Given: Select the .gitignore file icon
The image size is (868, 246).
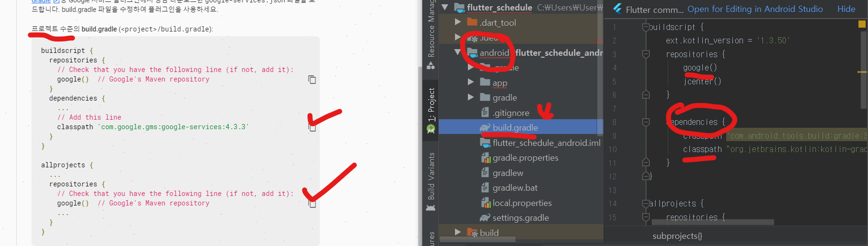Looking at the screenshot, I should pyautogui.click(x=485, y=112).
